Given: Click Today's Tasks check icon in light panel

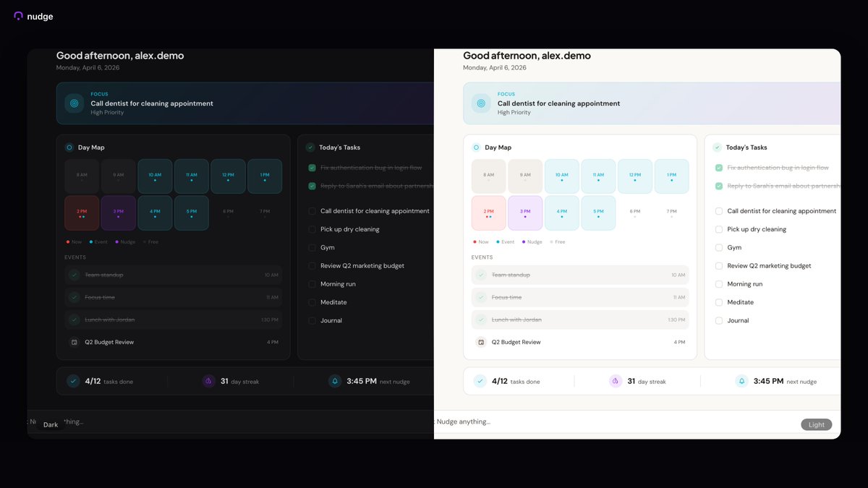Looking at the screenshot, I should tap(718, 147).
